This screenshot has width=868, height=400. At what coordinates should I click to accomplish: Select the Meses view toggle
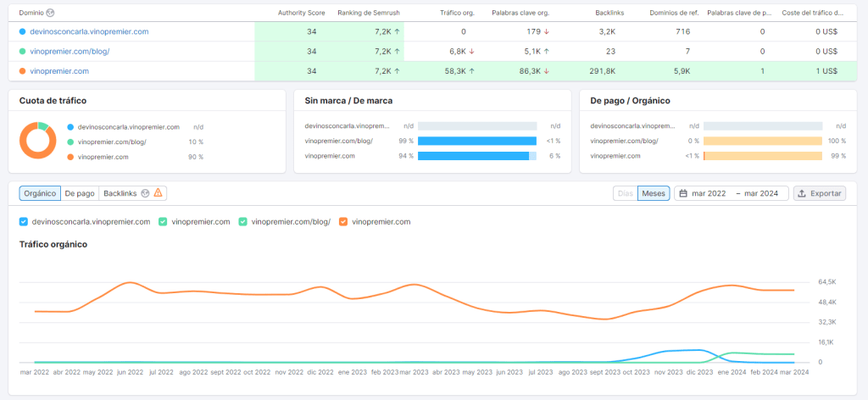tap(654, 193)
